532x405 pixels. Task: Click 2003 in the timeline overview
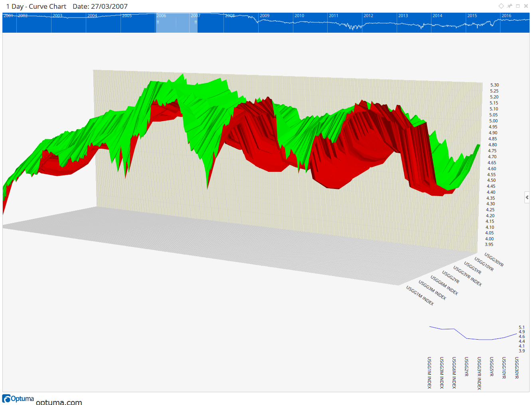click(57, 16)
